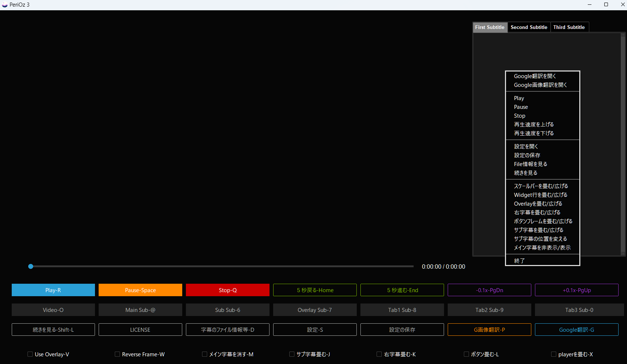This screenshot has width=627, height=364.
Task: Select 再生速度を上げる from the context menu
Action: [533, 125]
